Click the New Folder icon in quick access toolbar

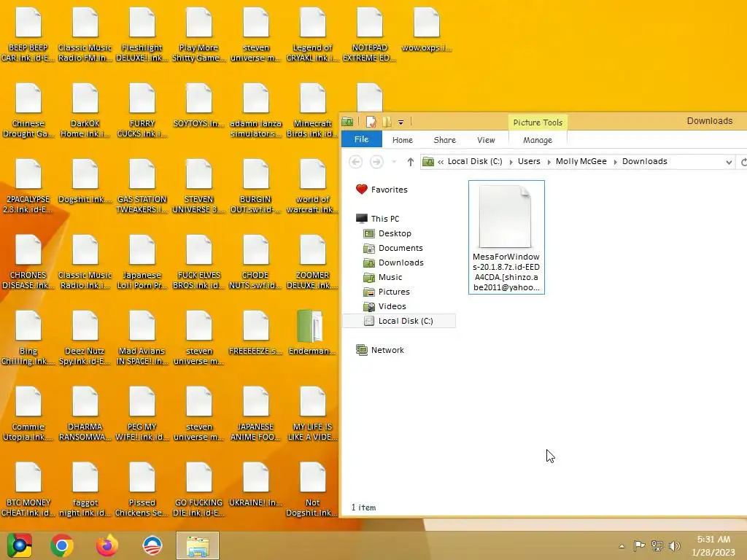click(387, 122)
